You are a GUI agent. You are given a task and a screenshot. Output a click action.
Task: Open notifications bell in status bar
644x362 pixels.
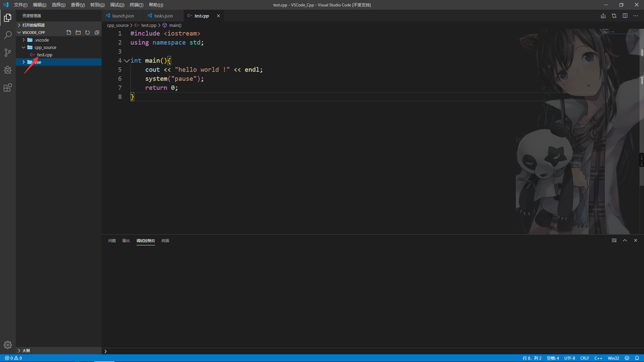[x=637, y=358]
